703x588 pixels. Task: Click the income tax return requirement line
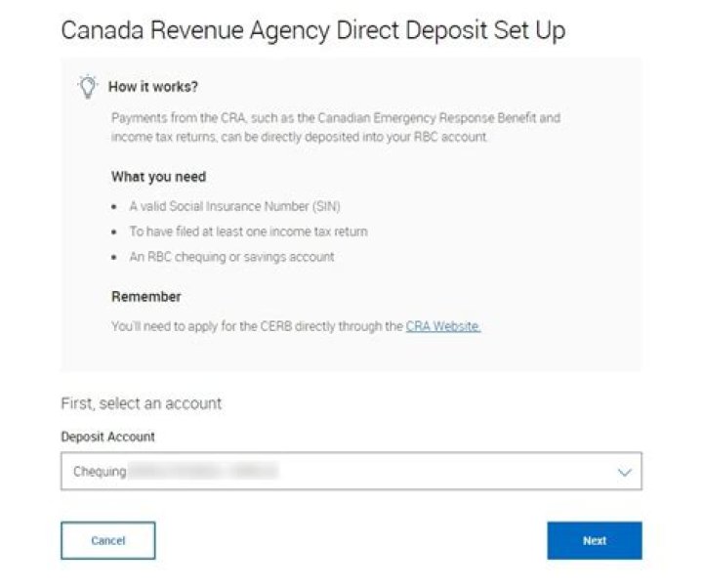(x=248, y=231)
